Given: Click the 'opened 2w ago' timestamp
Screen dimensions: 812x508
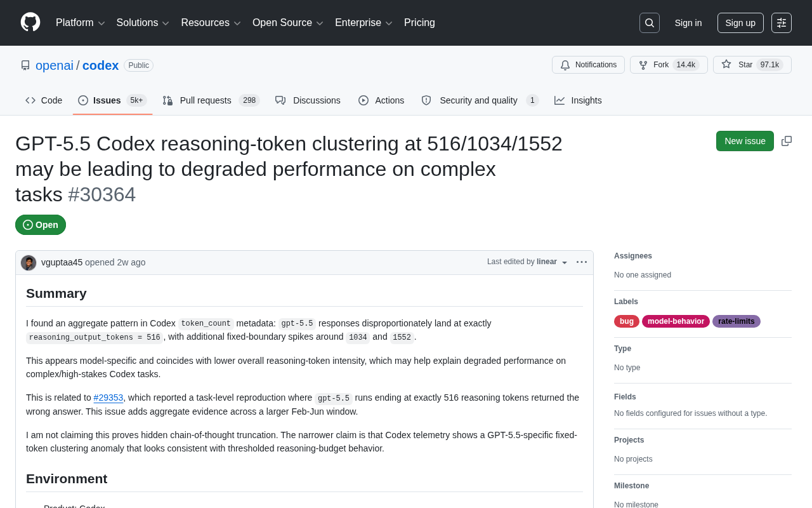Looking at the screenshot, I should pos(115,262).
